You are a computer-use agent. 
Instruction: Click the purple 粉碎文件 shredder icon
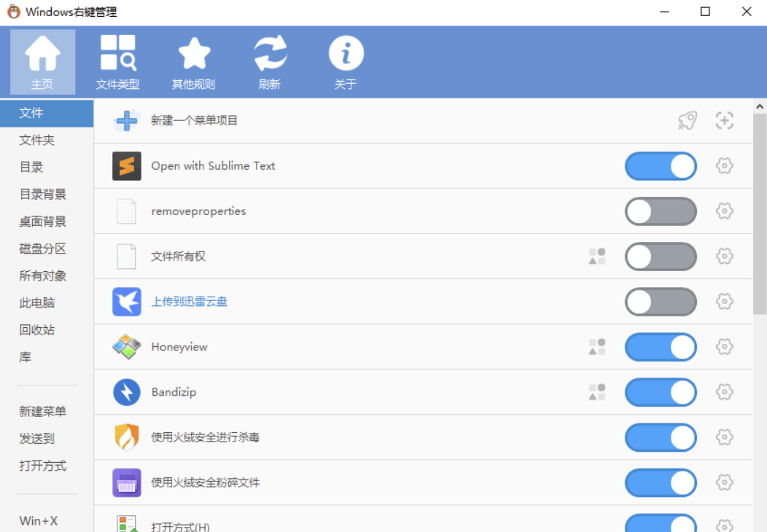pyautogui.click(x=125, y=482)
